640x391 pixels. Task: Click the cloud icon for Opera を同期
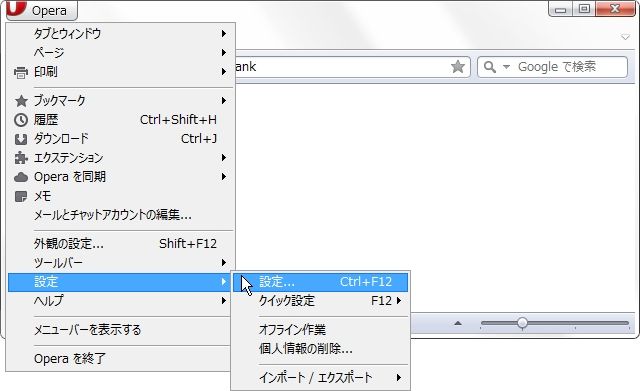click(x=21, y=177)
